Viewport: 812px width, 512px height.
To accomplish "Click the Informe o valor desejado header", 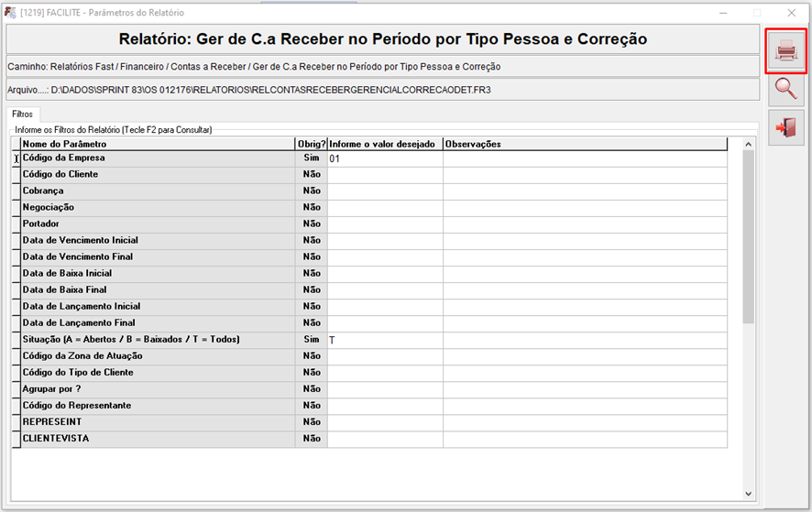I will 385,144.
